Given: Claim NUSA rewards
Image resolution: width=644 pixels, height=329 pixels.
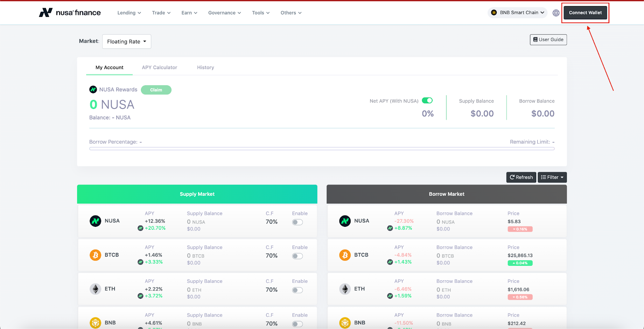Looking at the screenshot, I should click(156, 90).
